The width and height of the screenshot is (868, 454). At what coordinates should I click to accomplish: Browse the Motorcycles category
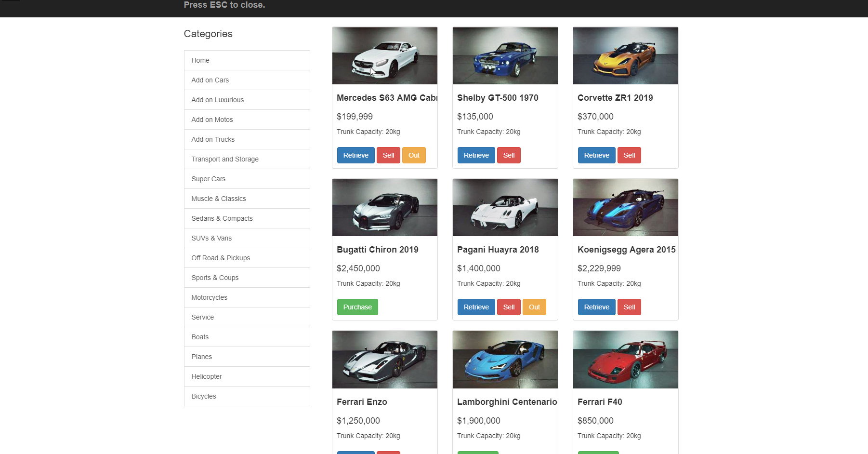(247, 297)
